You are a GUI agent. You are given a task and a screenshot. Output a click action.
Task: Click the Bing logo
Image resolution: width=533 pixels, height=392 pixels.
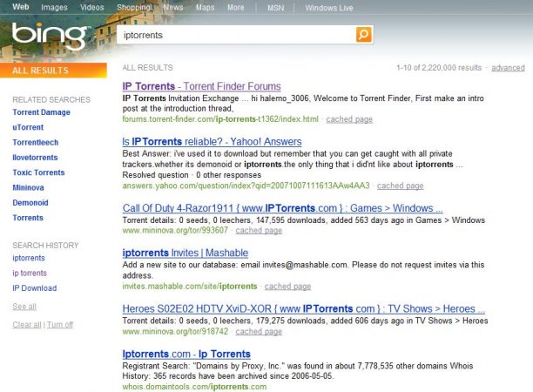(x=50, y=36)
